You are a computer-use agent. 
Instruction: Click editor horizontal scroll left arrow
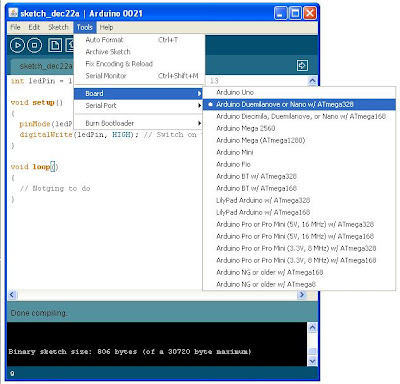[12, 295]
